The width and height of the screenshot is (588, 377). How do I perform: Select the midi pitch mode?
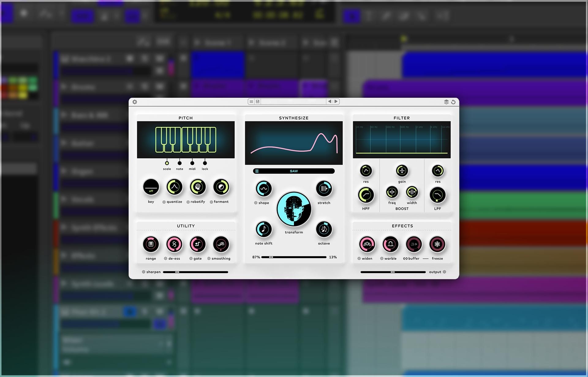click(192, 163)
